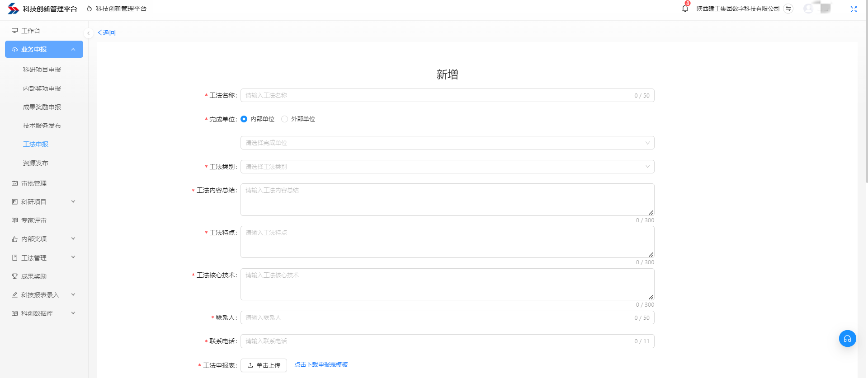Viewport: 868px width, 378px height.
Task: Click the platform logo in header
Action: pos(14,9)
